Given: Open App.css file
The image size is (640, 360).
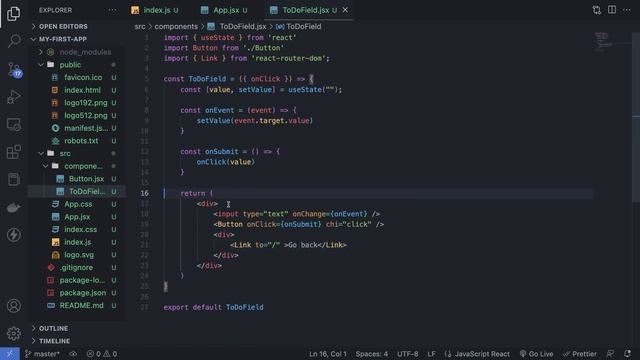Looking at the screenshot, I should tap(77, 204).
